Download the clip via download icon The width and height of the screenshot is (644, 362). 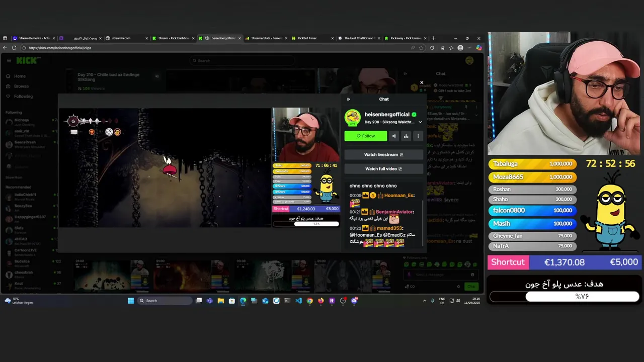click(406, 136)
